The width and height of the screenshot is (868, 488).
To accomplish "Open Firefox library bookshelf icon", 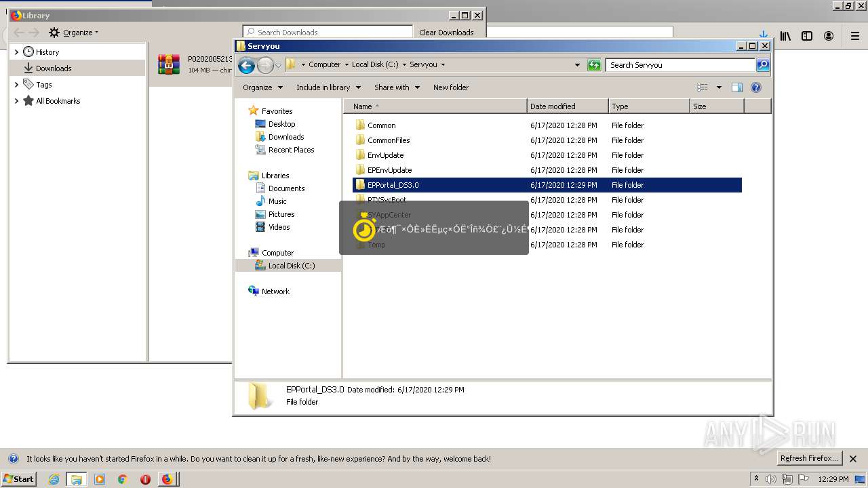I will tap(785, 36).
